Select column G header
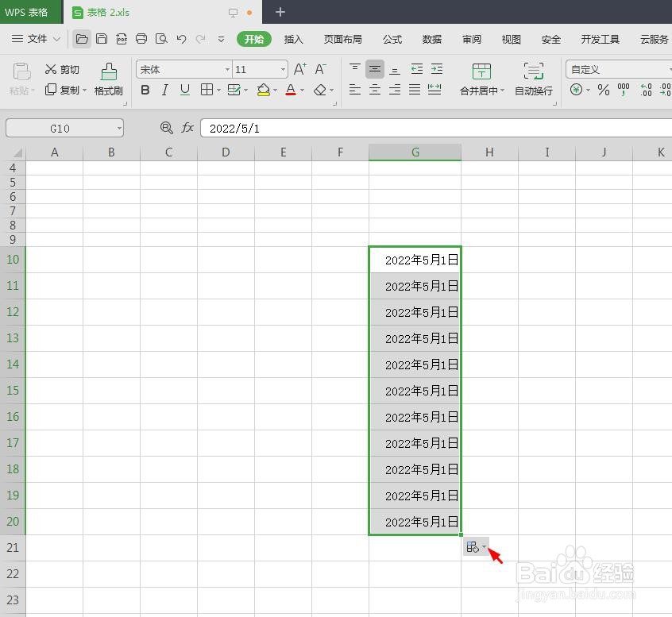Viewport: 672px width, 617px height. tap(415, 152)
